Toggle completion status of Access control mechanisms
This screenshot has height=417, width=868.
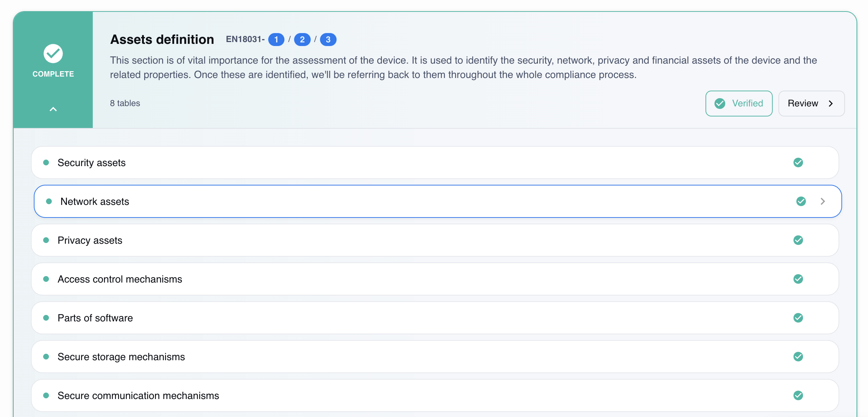point(798,279)
